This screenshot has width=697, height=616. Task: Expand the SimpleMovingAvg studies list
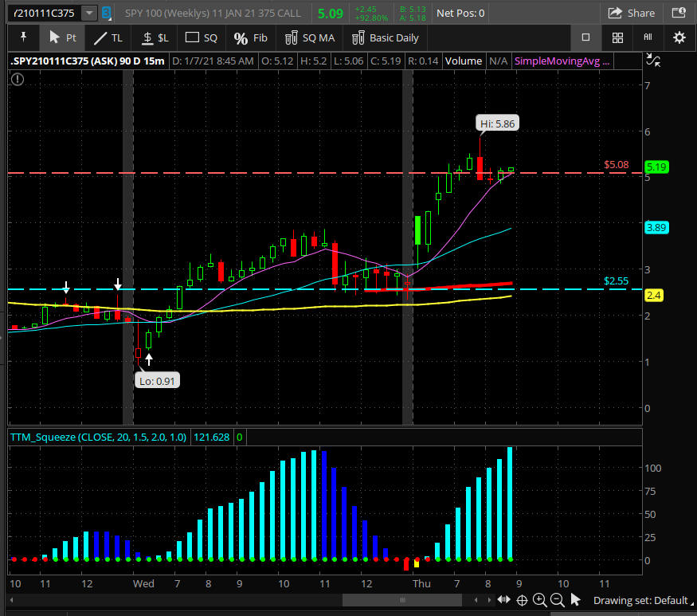pos(562,61)
